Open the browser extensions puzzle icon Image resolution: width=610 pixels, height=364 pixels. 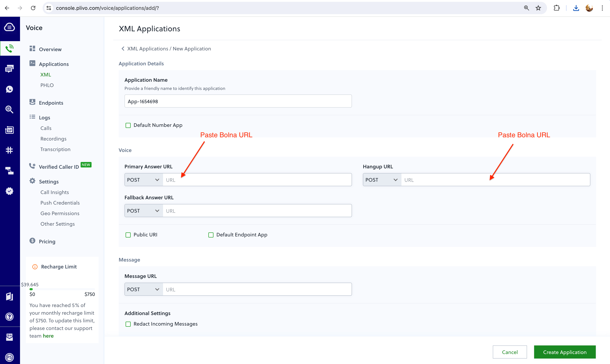pos(557,8)
